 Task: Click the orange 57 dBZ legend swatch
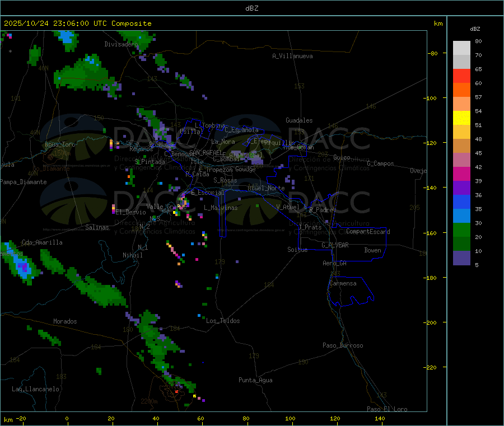click(461, 90)
